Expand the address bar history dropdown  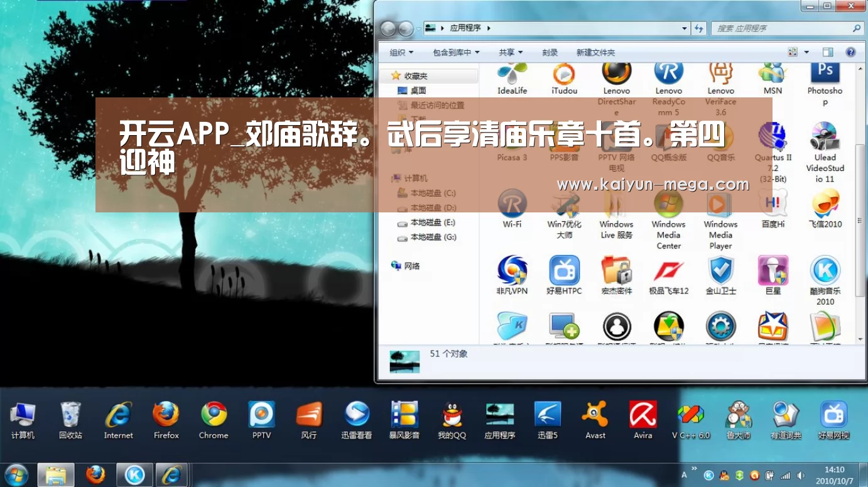(x=685, y=28)
